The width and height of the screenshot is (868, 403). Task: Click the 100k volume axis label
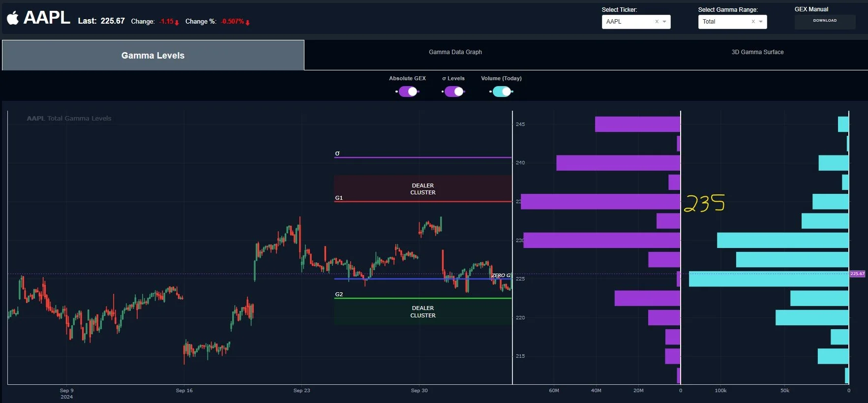[x=720, y=391]
